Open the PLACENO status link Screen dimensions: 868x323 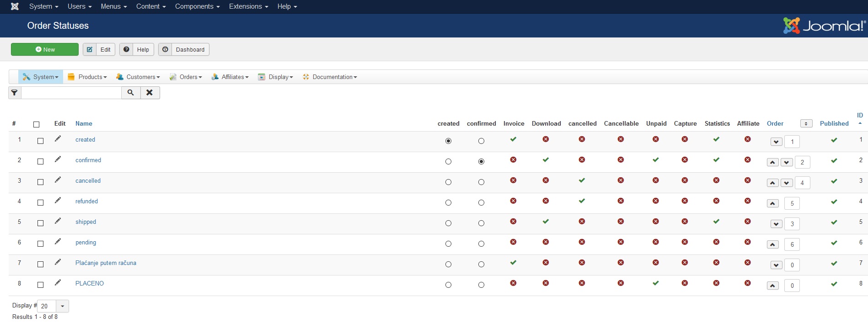tap(90, 283)
